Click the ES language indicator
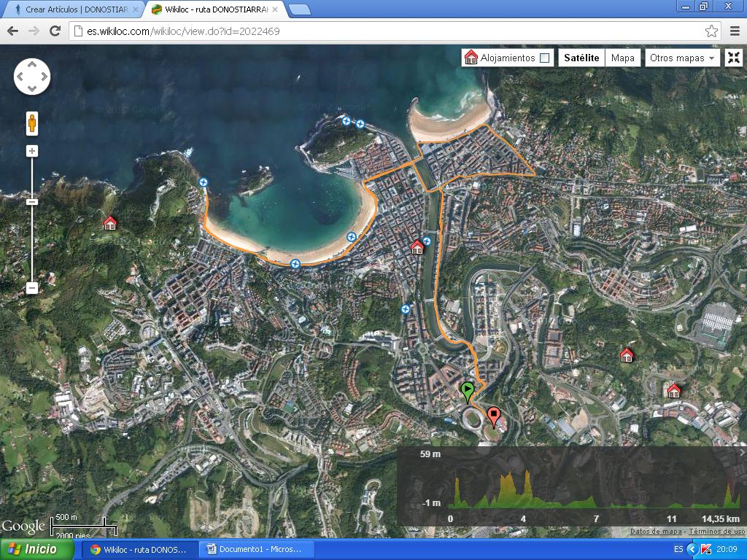747x560 pixels. point(678,550)
